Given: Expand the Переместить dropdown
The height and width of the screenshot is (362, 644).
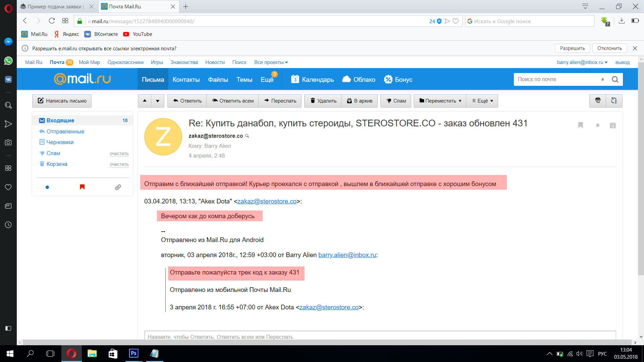Looking at the screenshot, I should tap(440, 101).
